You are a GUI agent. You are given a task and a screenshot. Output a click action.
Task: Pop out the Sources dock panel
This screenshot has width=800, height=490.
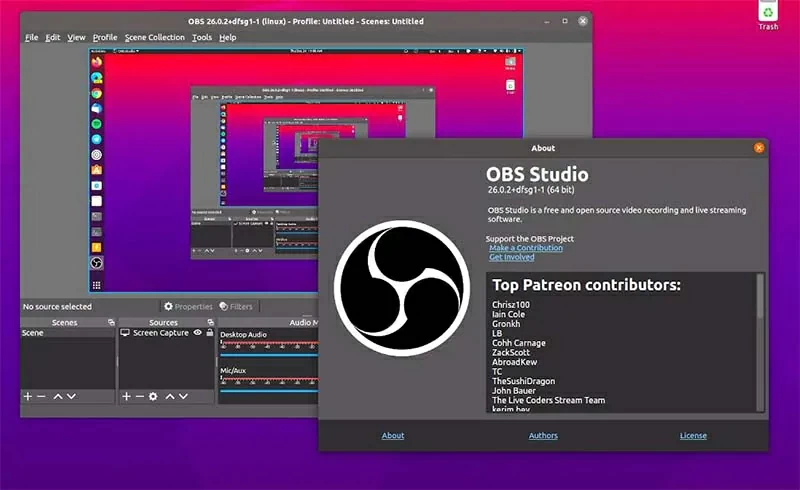coord(210,322)
